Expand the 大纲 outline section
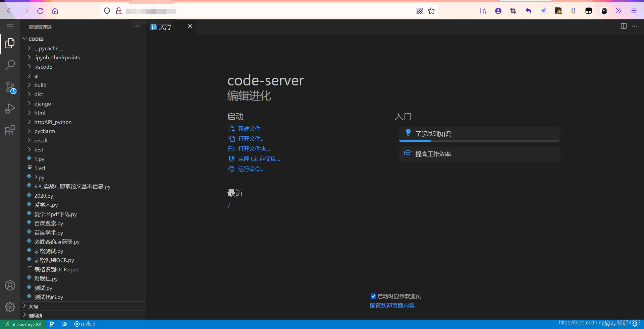Image resolution: width=644 pixels, height=329 pixels. [x=83, y=306]
